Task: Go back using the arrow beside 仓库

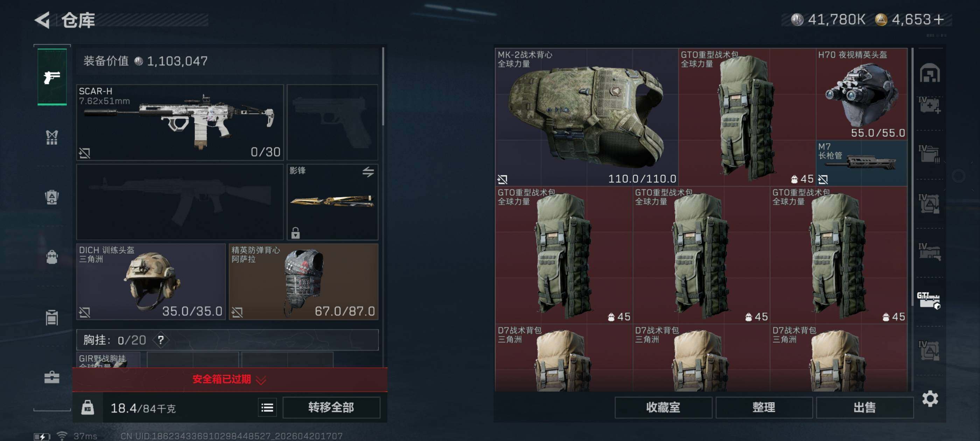Action: click(x=42, y=20)
